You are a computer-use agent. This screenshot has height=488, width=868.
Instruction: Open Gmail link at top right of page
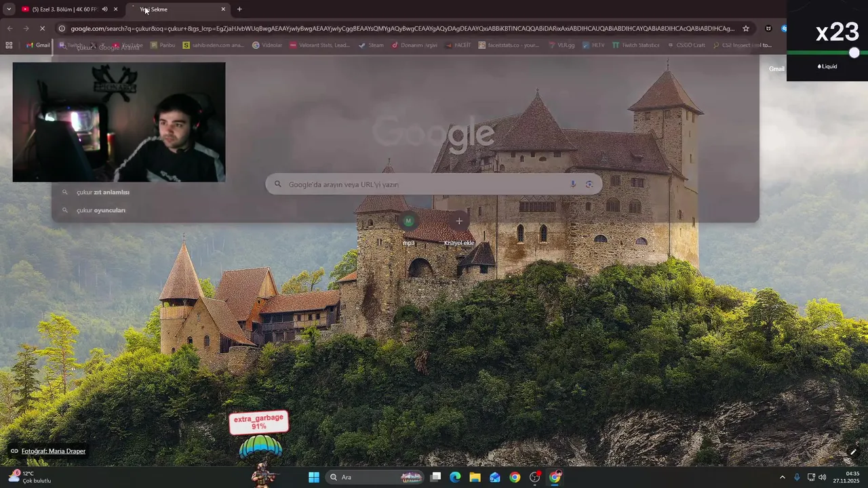click(x=776, y=69)
